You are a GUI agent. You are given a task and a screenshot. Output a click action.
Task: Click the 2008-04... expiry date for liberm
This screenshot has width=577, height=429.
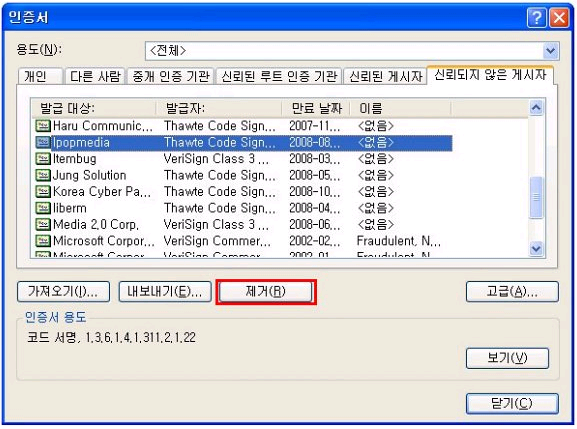click(315, 208)
